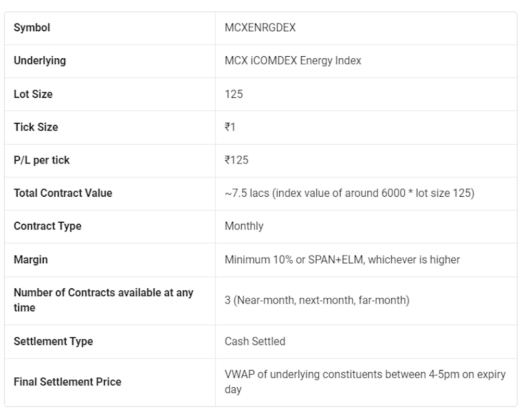The height and width of the screenshot is (420, 521).
Task: Click the Total Contract Value label
Action: pos(63,193)
